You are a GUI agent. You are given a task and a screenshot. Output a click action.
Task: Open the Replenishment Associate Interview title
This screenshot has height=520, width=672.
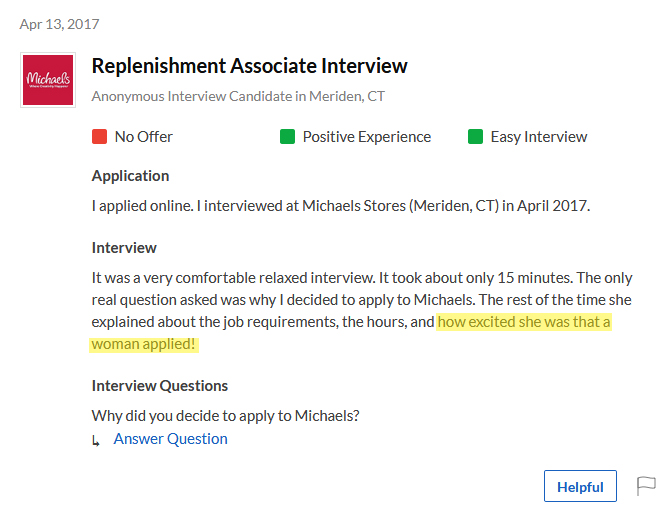coord(249,66)
